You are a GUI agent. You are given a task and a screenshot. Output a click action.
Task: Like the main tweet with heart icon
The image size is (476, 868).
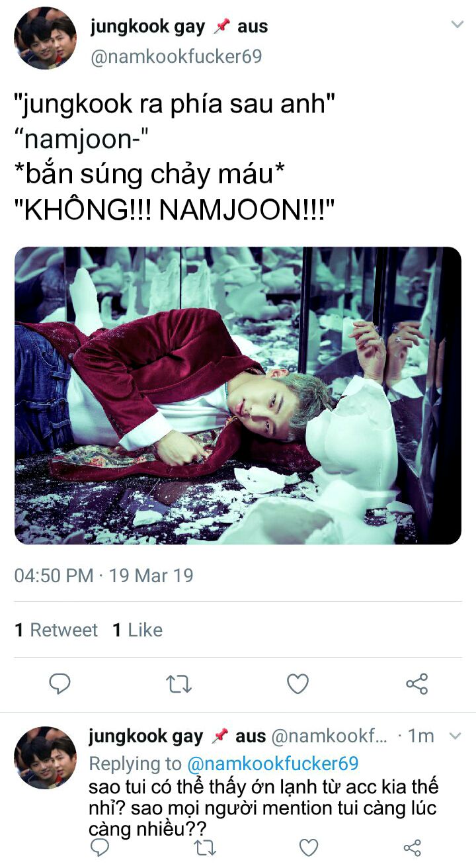(297, 684)
